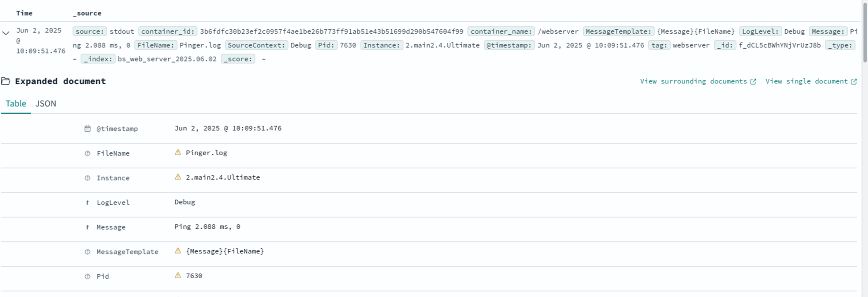Click the Time column header
This screenshot has height=297, width=868.
point(24,13)
